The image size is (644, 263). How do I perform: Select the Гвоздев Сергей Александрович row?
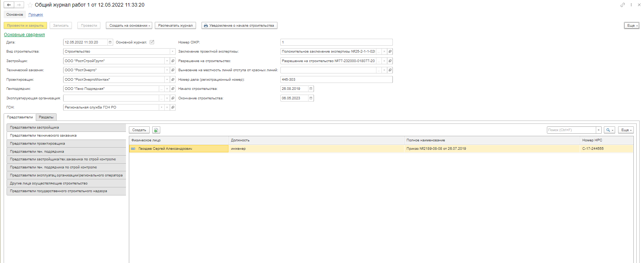click(381, 149)
